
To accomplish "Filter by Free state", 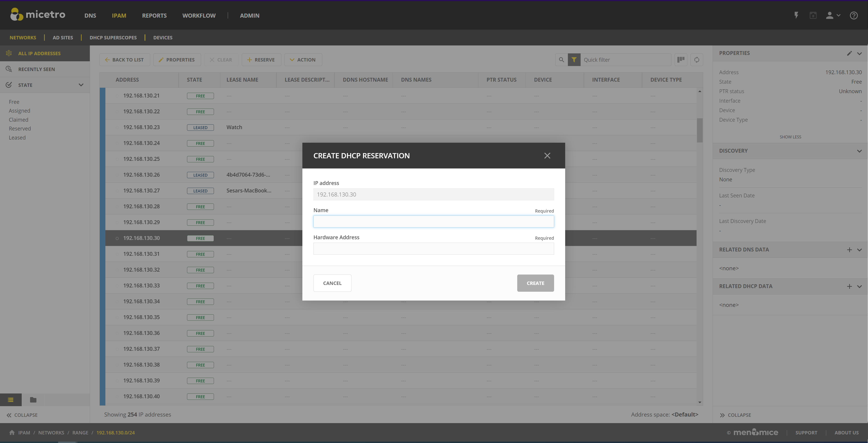I will click(x=14, y=102).
